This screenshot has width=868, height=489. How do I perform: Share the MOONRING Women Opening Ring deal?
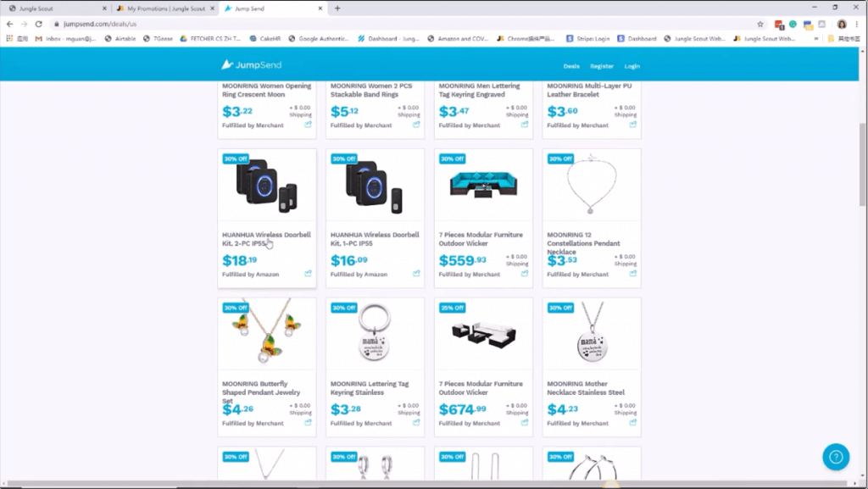(308, 125)
